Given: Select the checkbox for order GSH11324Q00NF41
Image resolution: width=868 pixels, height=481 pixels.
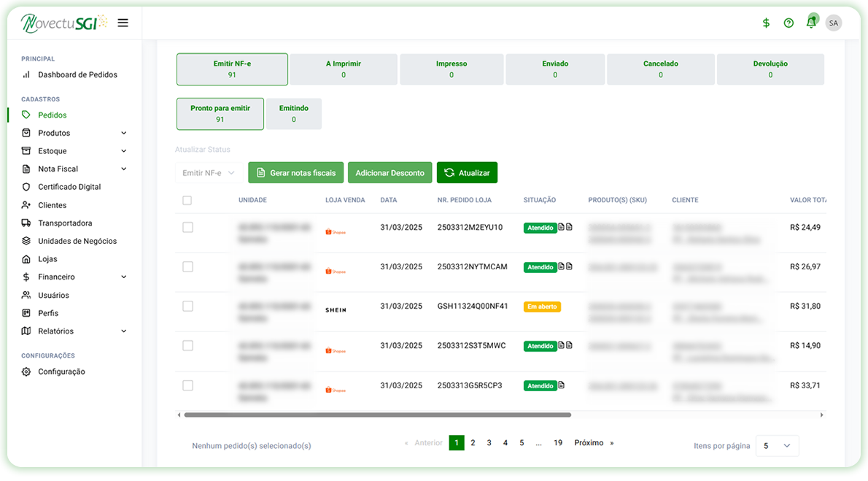Looking at the screenshot, I should pos(187,307).
